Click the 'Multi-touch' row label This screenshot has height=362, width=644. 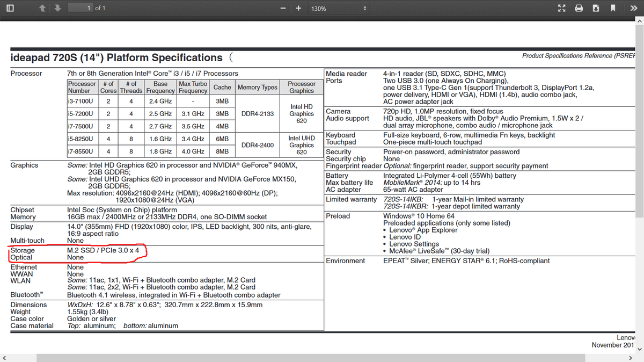click(x=27, y=241)
